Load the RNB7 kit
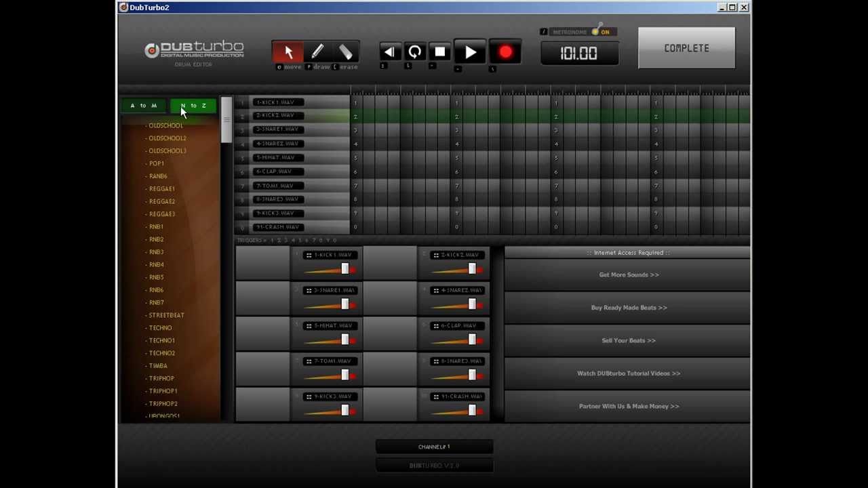Screen dimensions: 868x488 click(x=155, y=303)
